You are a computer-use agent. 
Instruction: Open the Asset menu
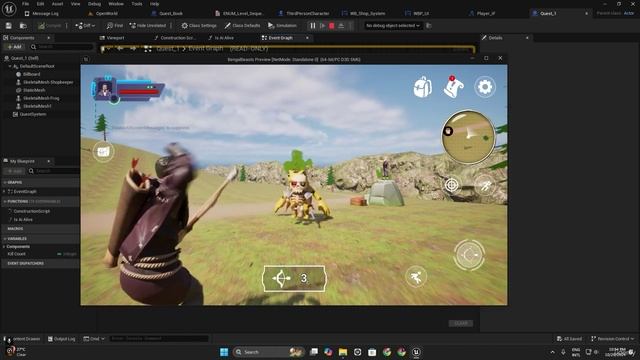(x=58, y=4)
